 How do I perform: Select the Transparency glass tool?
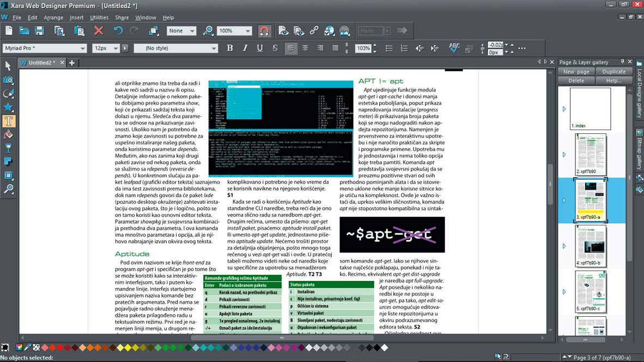point(8,148)
